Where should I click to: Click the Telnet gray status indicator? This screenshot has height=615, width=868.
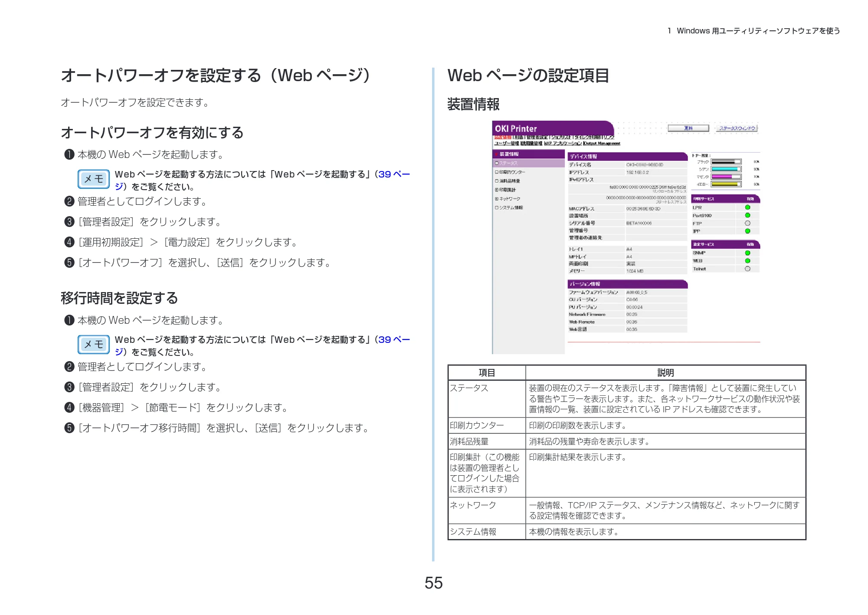pyautogui.click(x=747, y=269)
